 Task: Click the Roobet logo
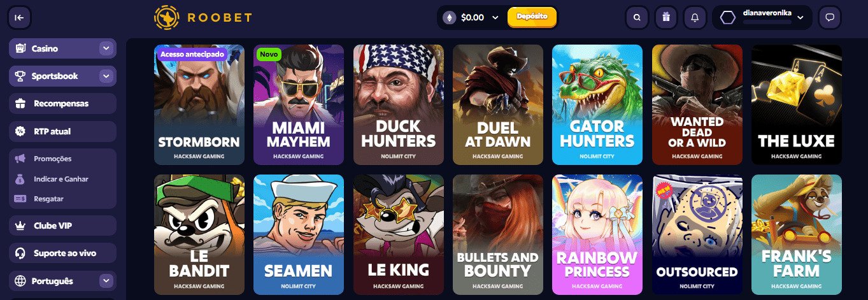click(x=203, y=18)
